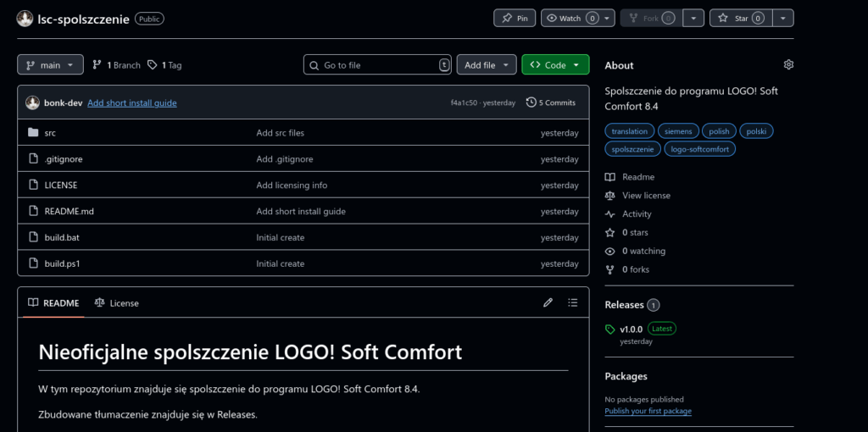Select the translation topic tag

[x=630, y=131]
